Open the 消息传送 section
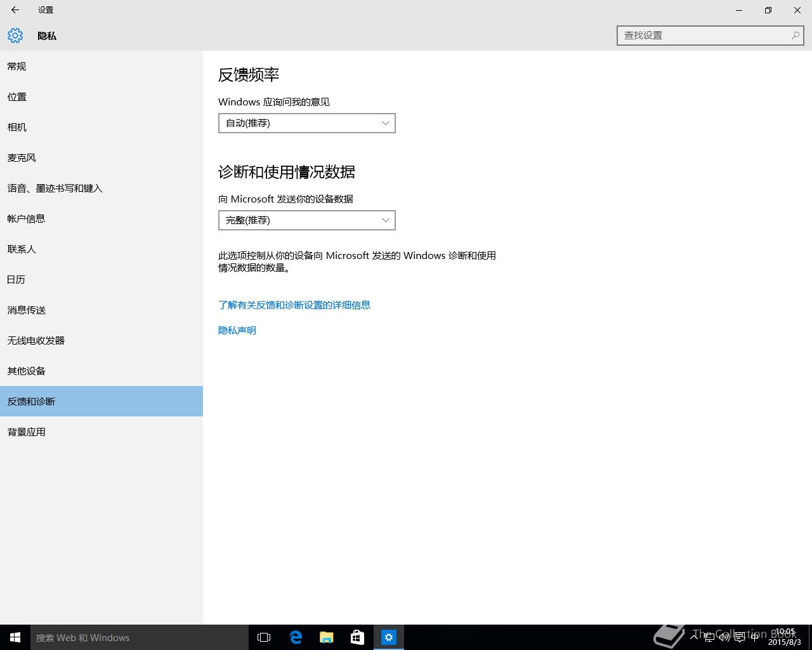 pos(101,310)
